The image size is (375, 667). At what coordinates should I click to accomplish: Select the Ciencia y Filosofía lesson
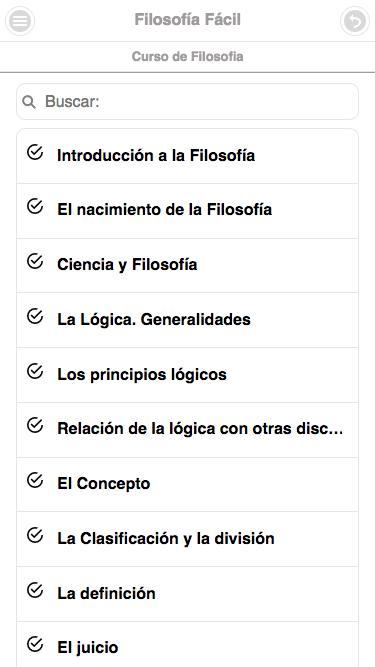coord(188,265)
